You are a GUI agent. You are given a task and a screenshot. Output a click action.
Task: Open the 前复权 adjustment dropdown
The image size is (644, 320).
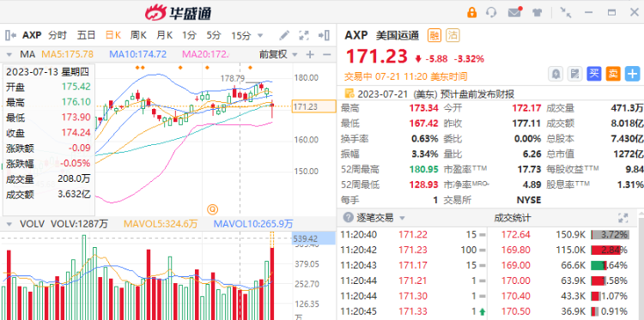278,54
